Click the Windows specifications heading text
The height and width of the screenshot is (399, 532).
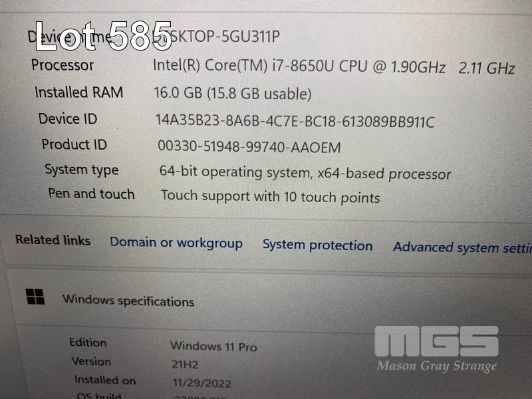128,301
